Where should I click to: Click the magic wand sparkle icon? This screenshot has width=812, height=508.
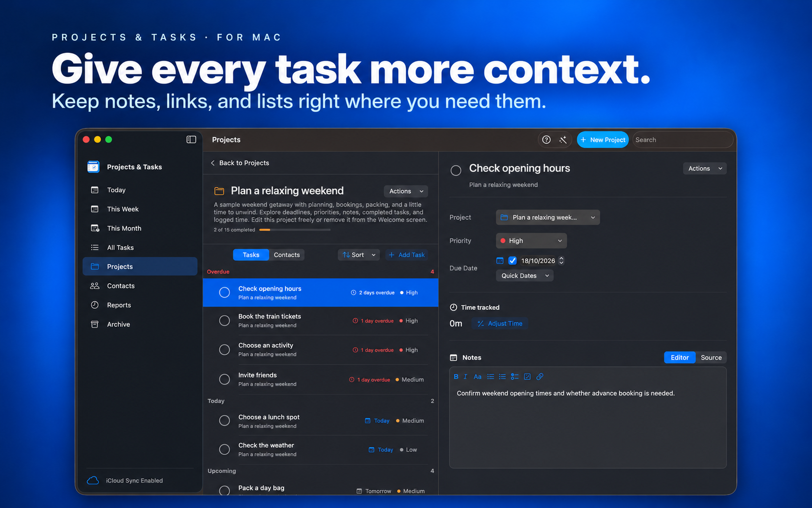[563, 140]
